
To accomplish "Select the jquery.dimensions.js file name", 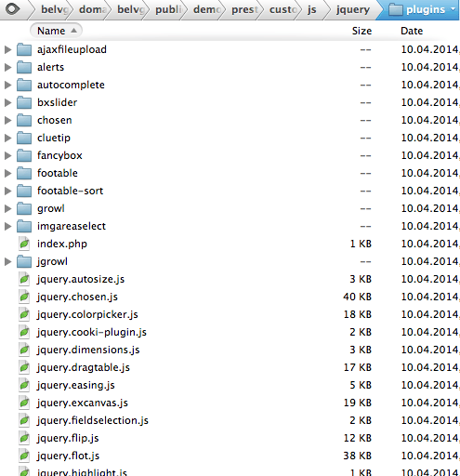I will tap(88, 350).
